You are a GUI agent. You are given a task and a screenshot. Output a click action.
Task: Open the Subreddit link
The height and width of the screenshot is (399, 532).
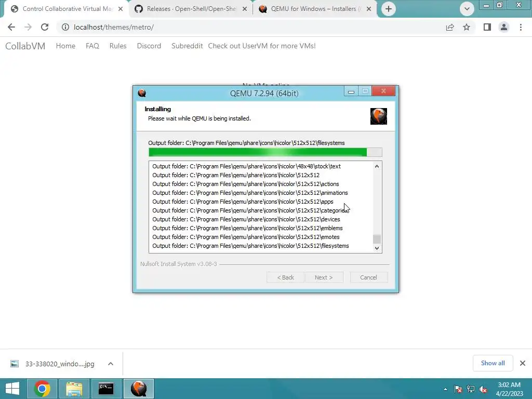187,46
